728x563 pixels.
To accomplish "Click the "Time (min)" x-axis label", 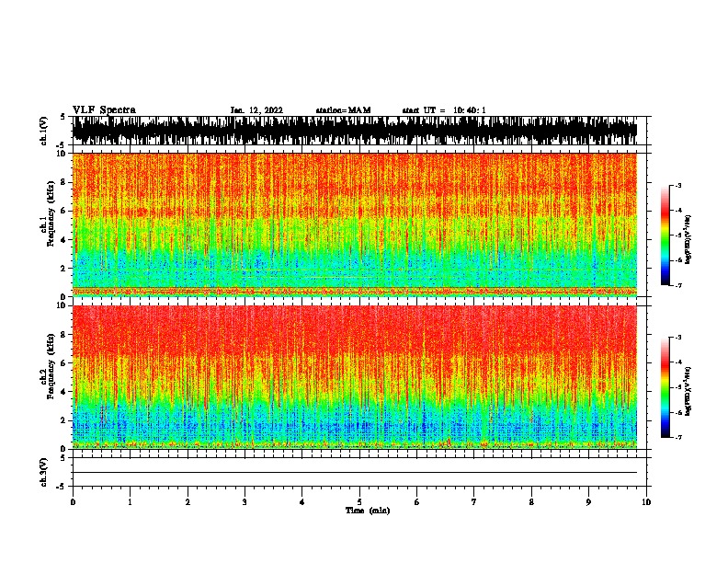I will (368, 511).
